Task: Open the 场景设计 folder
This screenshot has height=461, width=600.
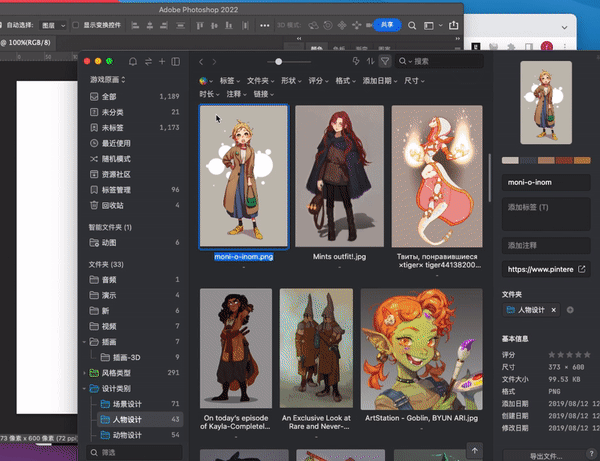Action: 140,404
